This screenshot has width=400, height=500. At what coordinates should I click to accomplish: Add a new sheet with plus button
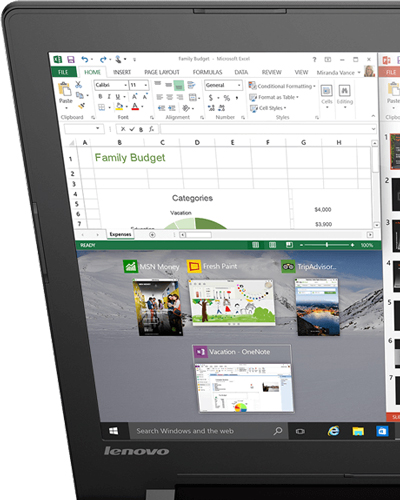(152, 235)
